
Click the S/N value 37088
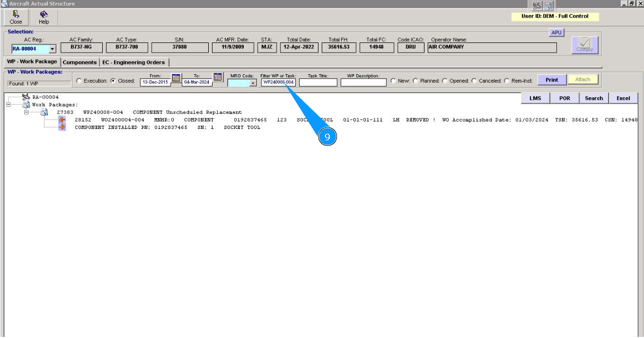tap(180, 48)
